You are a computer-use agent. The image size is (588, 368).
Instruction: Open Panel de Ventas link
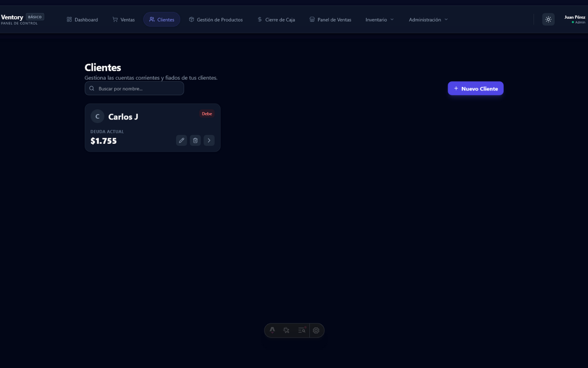click(330, 20)
